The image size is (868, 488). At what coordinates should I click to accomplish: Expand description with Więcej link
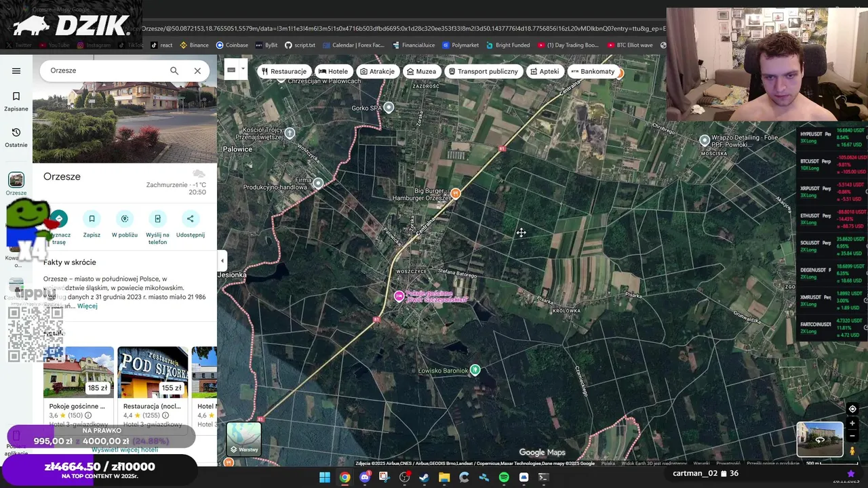click(x=87, y=306)
